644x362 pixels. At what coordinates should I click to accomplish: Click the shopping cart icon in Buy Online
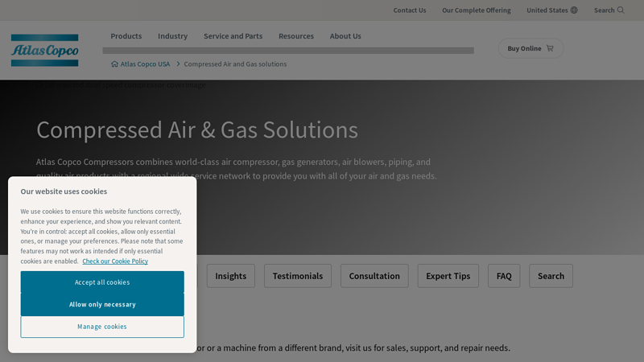point(550,48)
